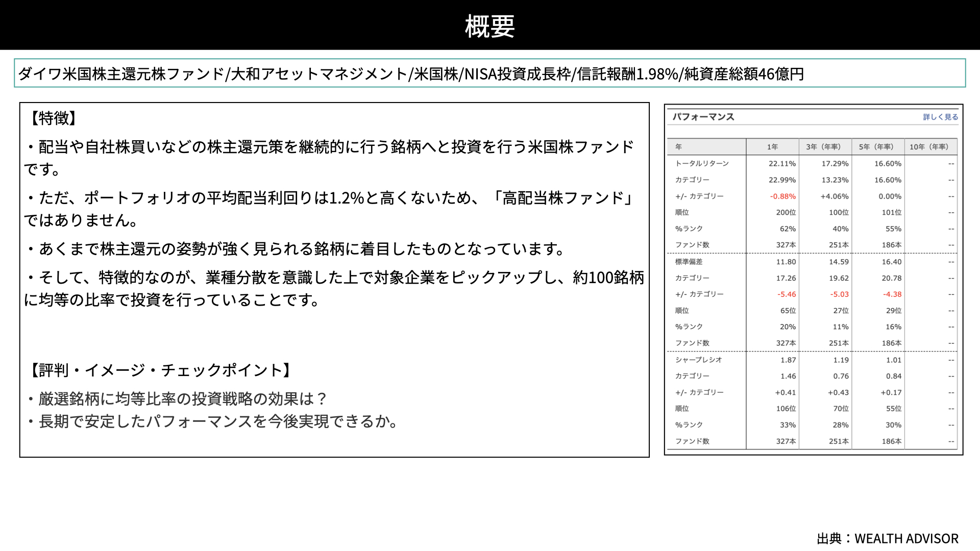Click the line 厳選銘柄に均等比率の投資戦略の効果は？
The height and width of the screenshot is (551, 980).
(x=177, y=398)
